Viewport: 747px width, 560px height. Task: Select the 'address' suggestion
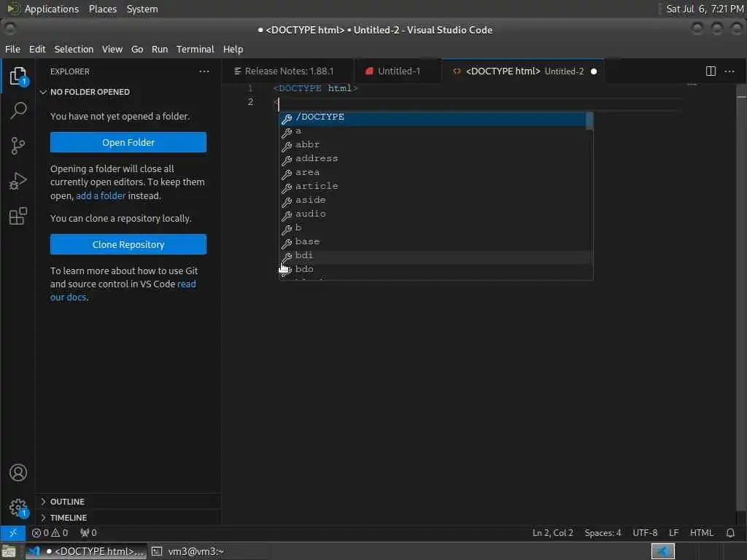click(436, 160)
